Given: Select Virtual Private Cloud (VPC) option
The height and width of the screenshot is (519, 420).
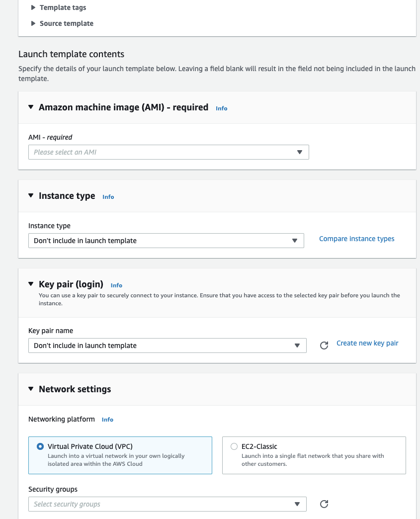Looking at the screenshot, I should pyautogui.click(x=40, y=446).
